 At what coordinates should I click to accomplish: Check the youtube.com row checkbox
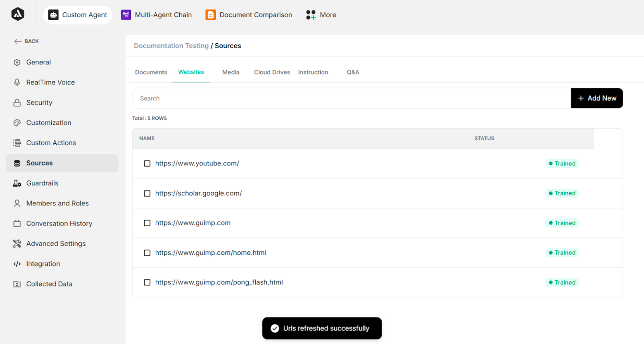tap(147, 163)
